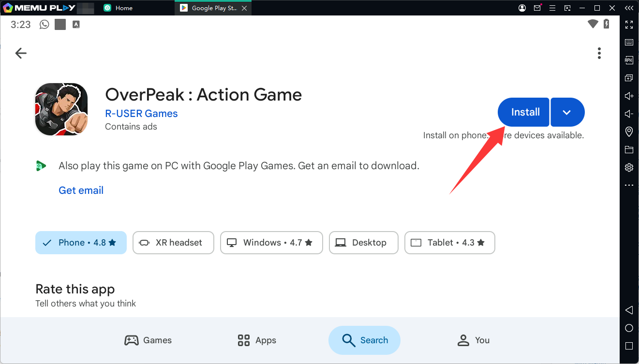Click the OverPeak : Action Game title
The width and height of the screenshot is (639, 364).
click(x=204, y=95)
